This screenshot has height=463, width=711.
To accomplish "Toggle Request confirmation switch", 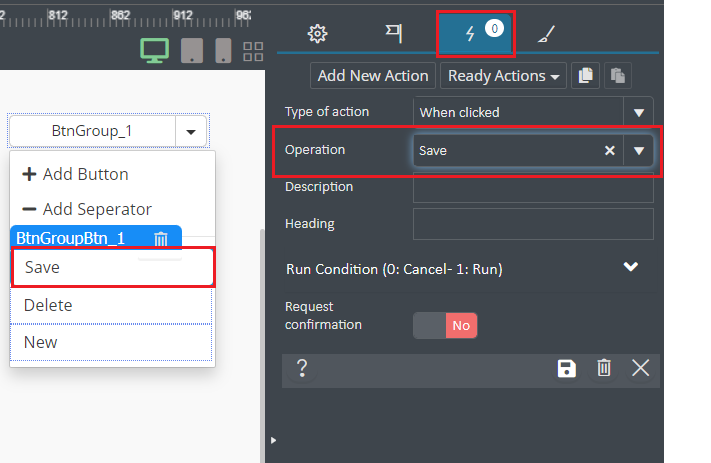I will tap(445, 326).
